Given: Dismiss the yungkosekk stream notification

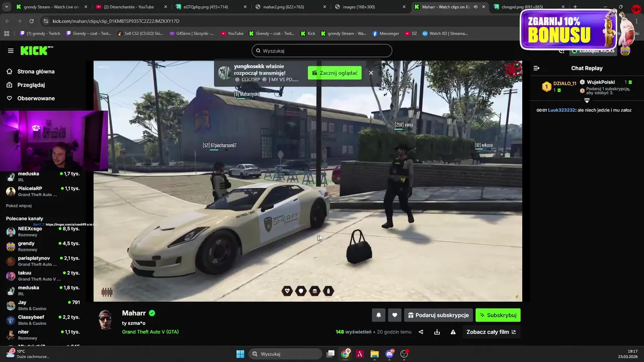Looking at the screenshot, I should 371,73.
